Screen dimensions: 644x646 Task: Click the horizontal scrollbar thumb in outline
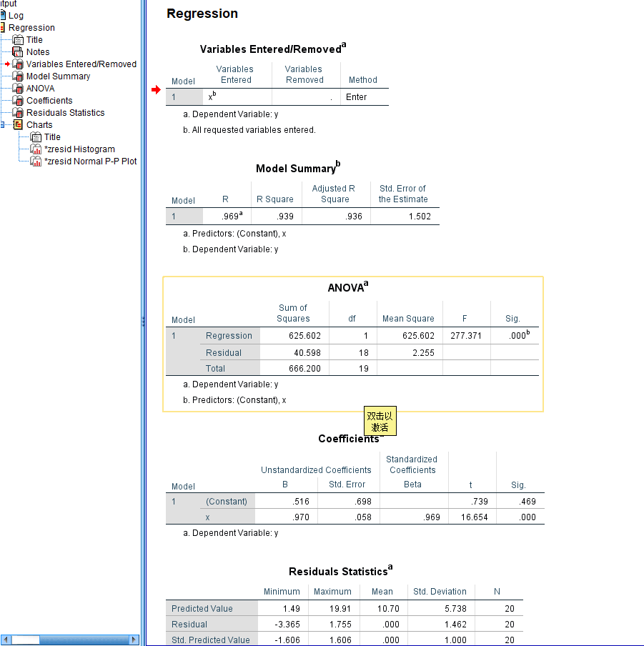pos(25,640)
